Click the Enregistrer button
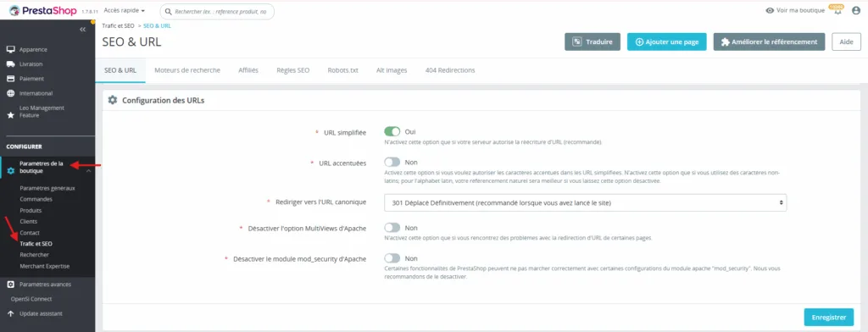The width and height of the screenshot is (868, 332). (x=829, y=317)
